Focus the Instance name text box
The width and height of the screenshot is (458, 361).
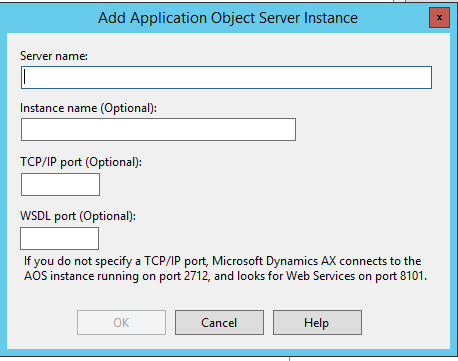(158, 129)
